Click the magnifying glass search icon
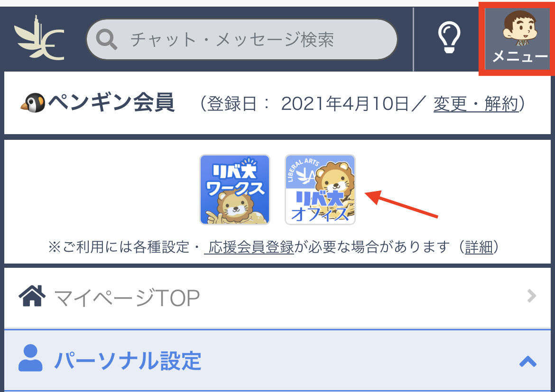555x392 pixels. coord(106,39)
